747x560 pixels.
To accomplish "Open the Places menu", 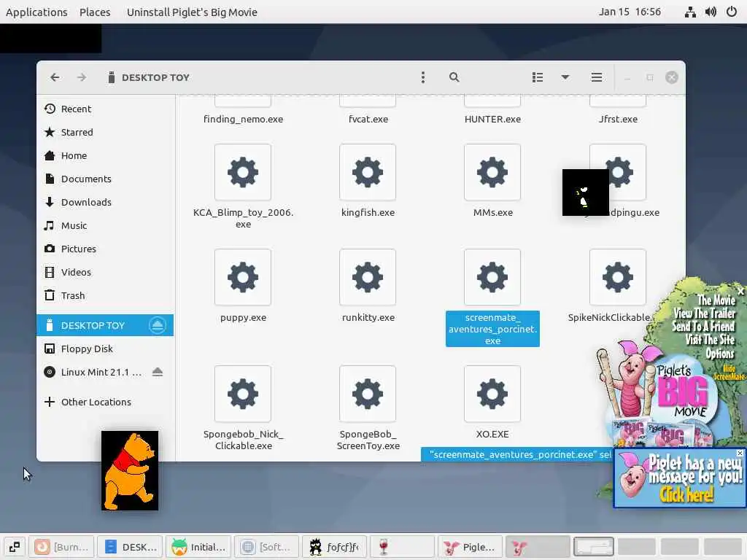I will [95, 12].
